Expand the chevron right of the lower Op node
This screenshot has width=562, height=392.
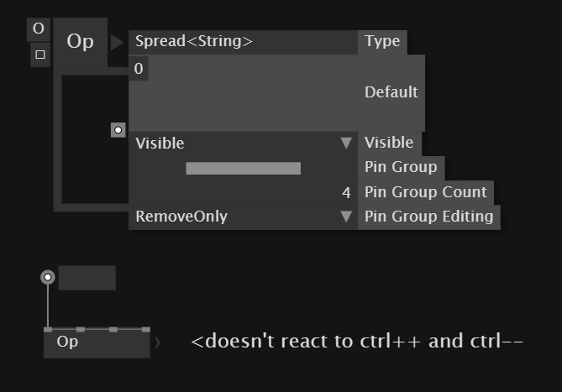(x=157, y=342)
